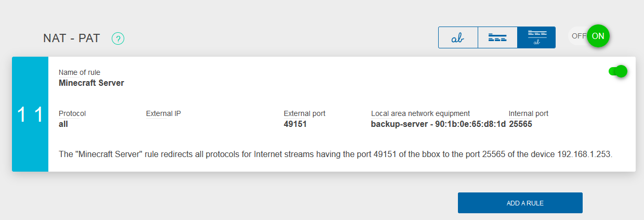Viewport: 644px width, 220px height.
Task: Select the blue rule number 11 panel
Action: 30,114
